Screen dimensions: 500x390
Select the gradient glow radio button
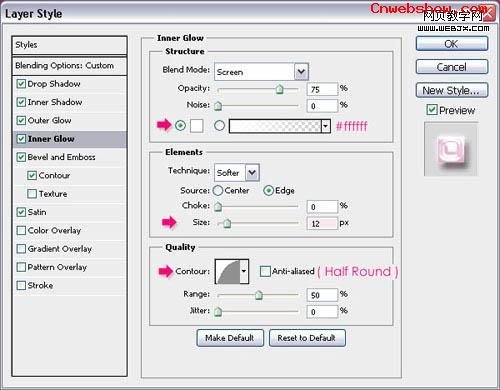coord(219,126)
